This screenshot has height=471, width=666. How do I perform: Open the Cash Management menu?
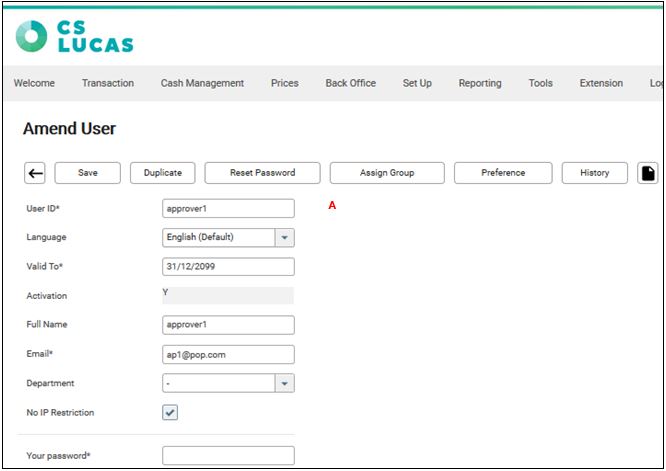(202, 83)
